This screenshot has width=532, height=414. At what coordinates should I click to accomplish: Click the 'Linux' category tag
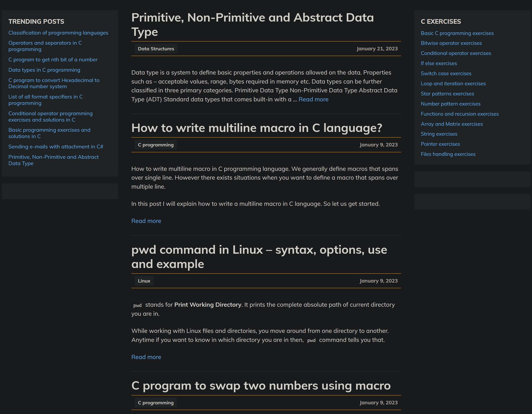[144, 281]
